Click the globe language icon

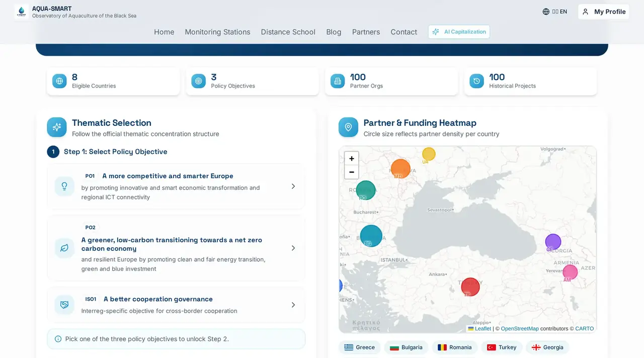546,12
